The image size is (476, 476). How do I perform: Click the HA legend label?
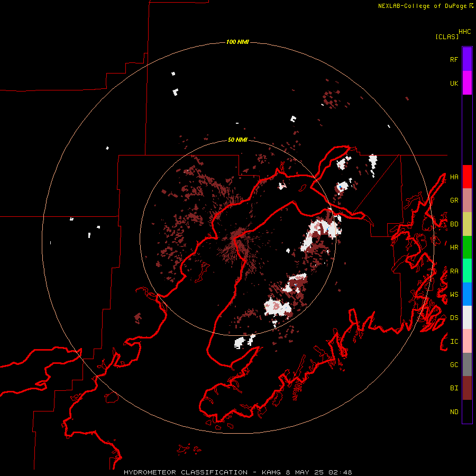454,177
